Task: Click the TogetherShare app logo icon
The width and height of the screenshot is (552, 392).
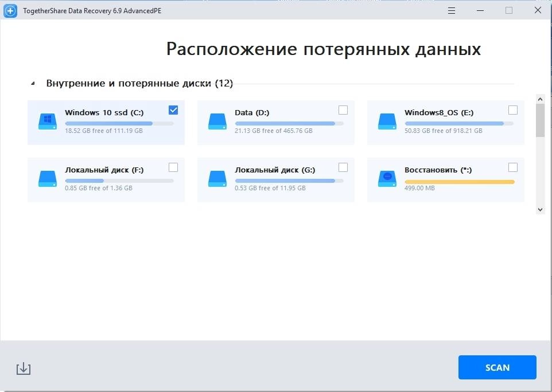Action: (x=10, y=11)
